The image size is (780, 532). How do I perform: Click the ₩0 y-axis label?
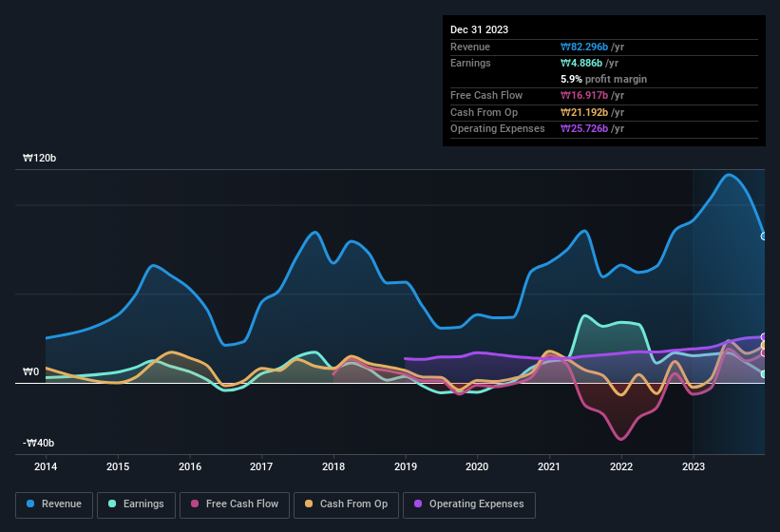point(30,371)
